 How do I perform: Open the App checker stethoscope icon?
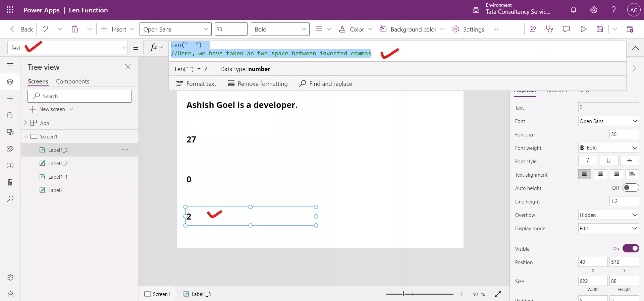coord(549,29)
